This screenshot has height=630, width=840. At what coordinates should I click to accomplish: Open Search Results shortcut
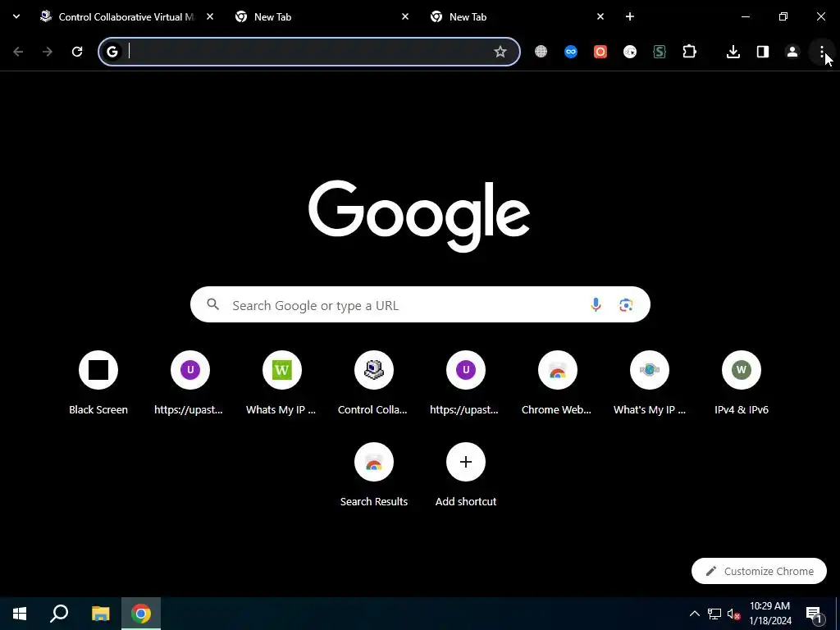(x=374, y=475)
